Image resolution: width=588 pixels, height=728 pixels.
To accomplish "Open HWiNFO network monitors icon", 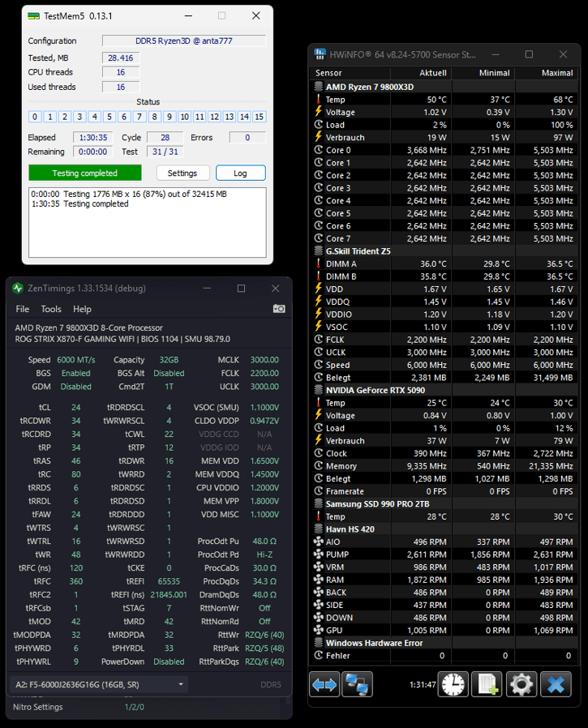I will (357, 684).
